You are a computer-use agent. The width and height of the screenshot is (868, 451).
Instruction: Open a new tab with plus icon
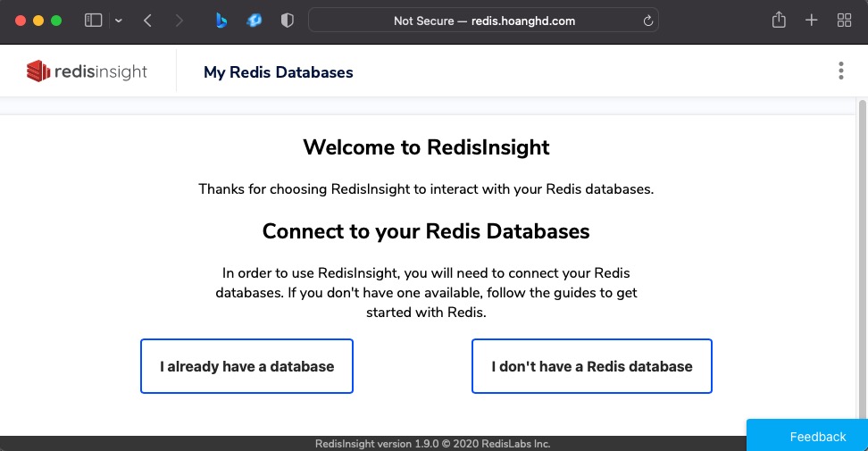[x=811, y=21]
